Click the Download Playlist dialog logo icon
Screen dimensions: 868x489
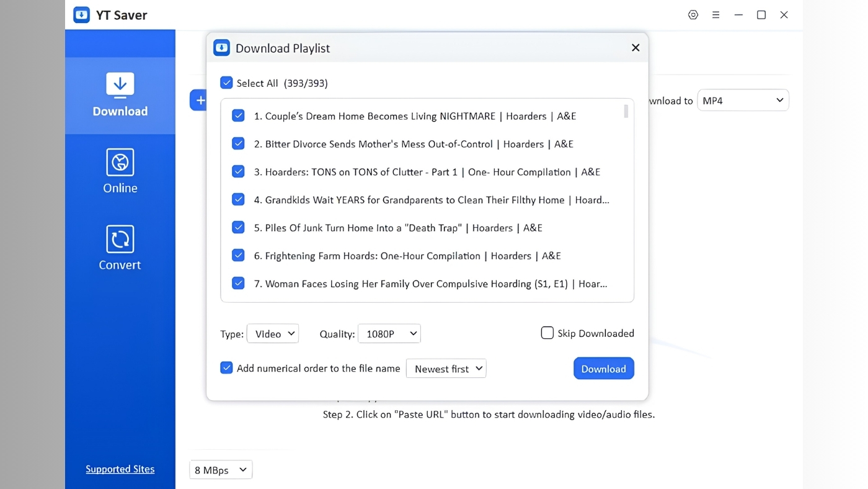[x=221, y=48]
